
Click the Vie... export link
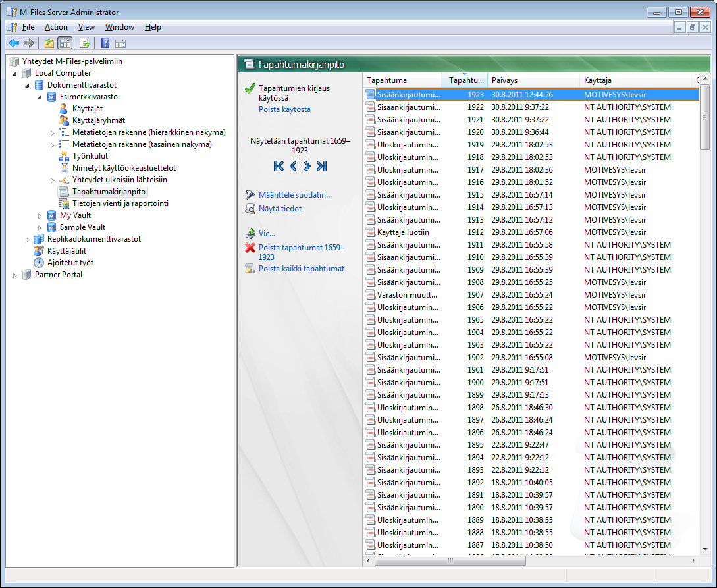click(267, 234)
